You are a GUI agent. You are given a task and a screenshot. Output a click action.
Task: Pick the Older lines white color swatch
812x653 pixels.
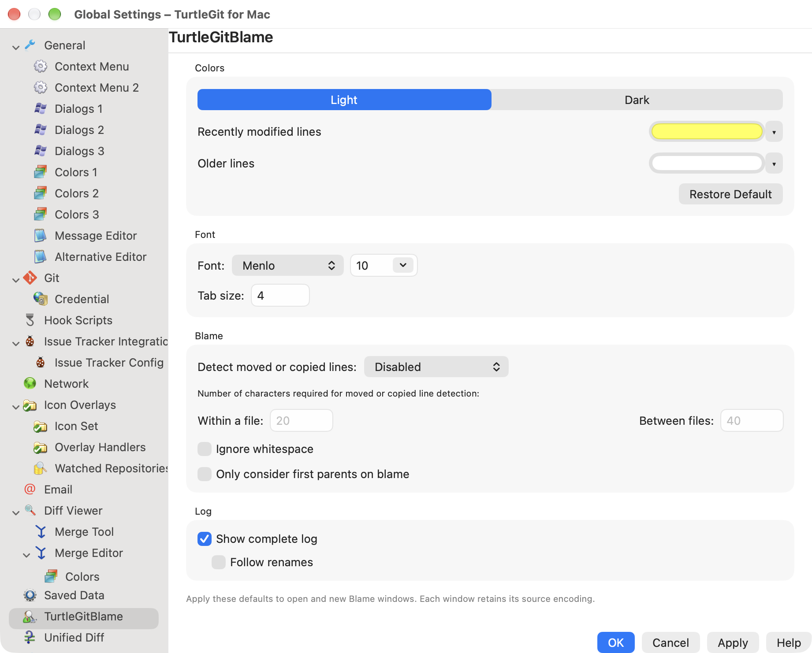[707, 163]
